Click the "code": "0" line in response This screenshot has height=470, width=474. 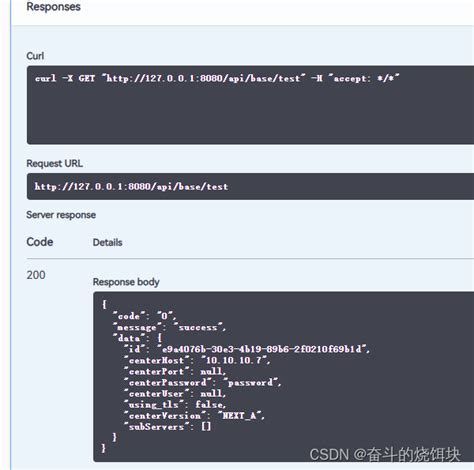(x=145, y=316)
